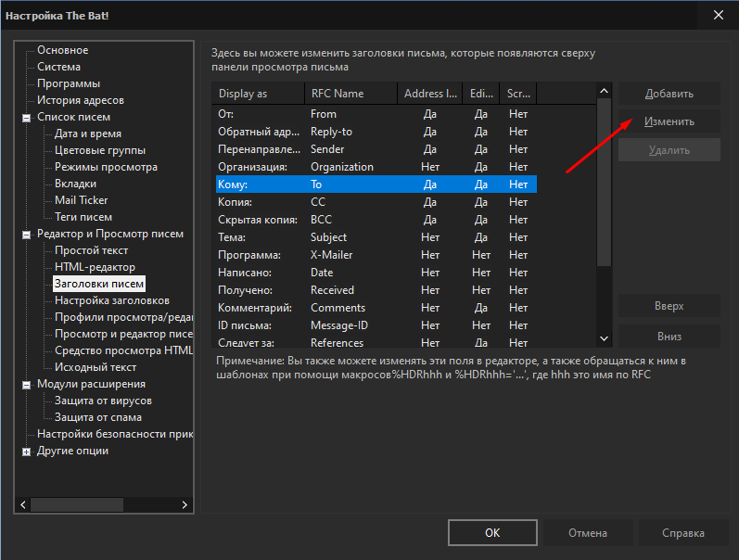Collapse the Список писем tree node
The height and width of the screenshot is (560, 739).
(x=26, y=118)
